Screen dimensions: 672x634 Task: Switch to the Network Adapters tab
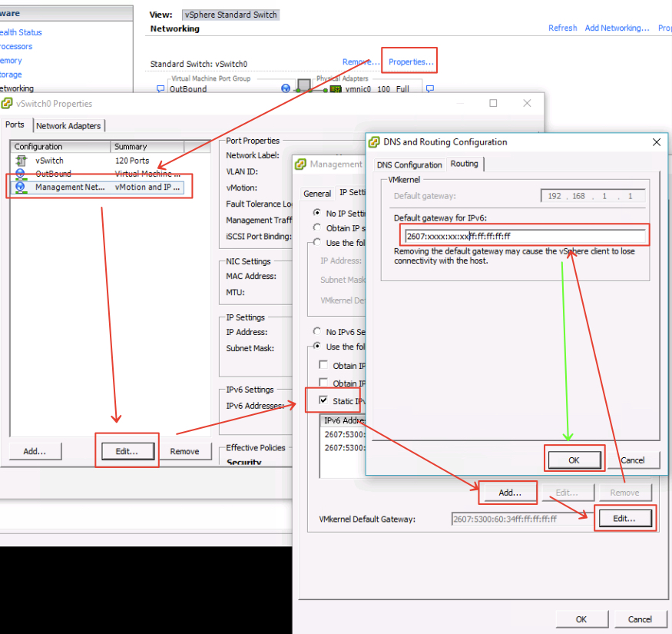point(68,126)
